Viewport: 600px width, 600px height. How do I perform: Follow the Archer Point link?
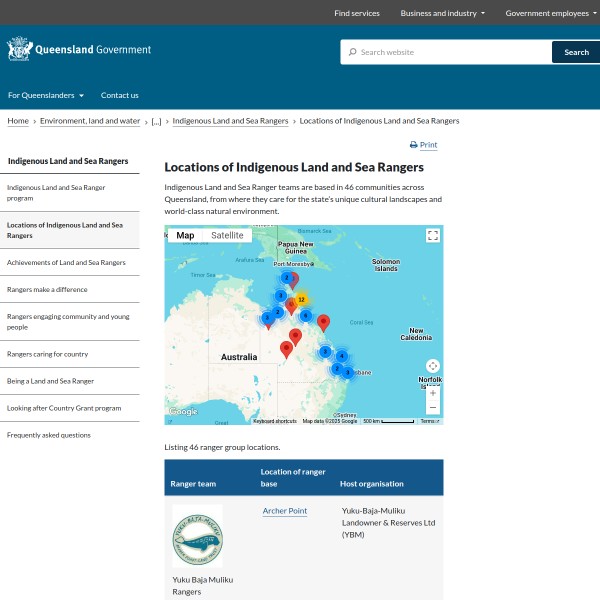tap(285, 511)
